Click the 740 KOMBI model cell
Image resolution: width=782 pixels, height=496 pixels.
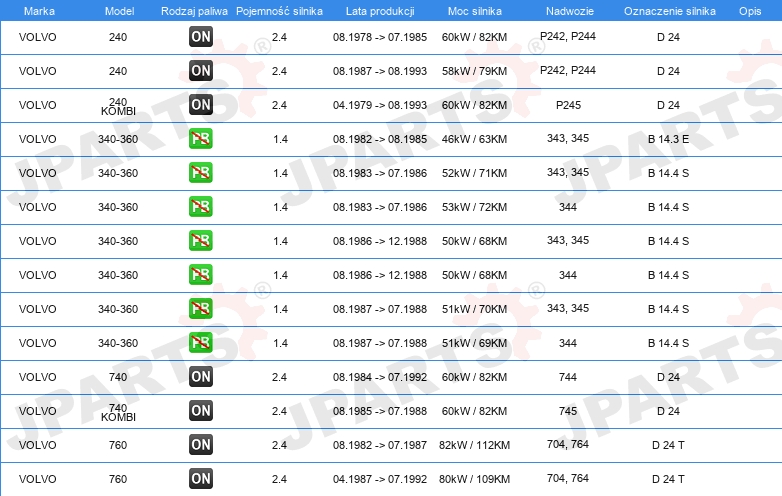click(x=118, y=412)
